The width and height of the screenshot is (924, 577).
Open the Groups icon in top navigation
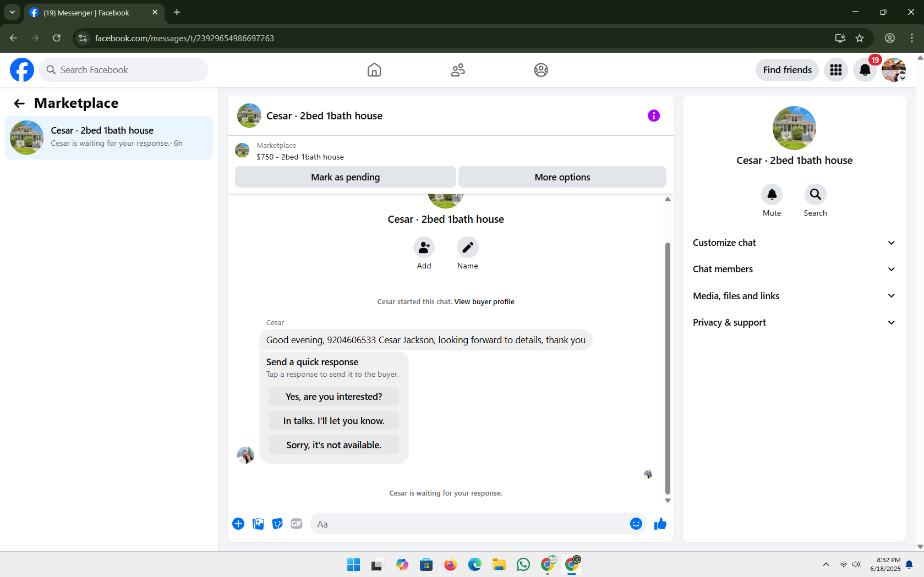[x=541, y=70]
